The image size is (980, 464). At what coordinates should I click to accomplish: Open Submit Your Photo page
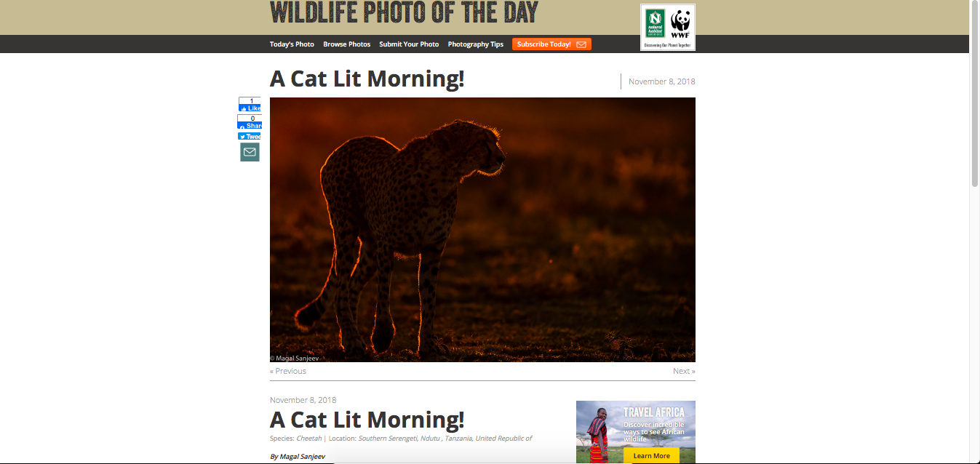click(409, 44)
